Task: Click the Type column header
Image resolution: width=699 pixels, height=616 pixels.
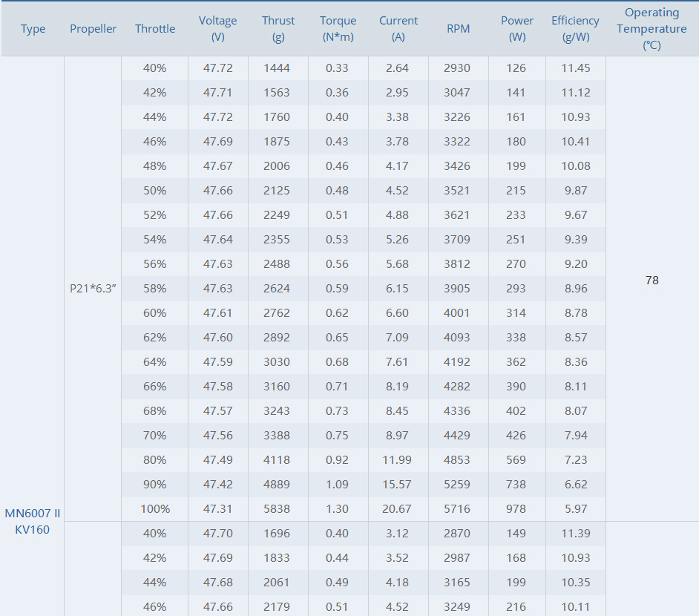Action: (x=33, y=29)
